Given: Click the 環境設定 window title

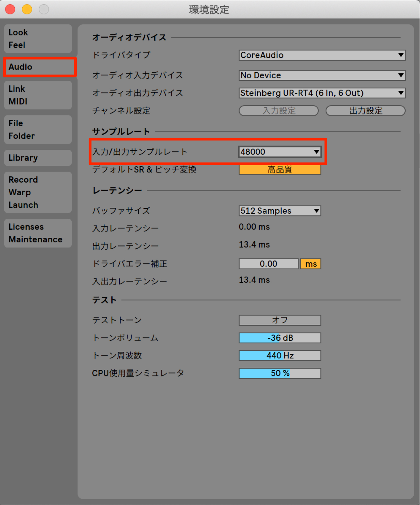Looking at the screenshot, I should (x=209, y=10).
